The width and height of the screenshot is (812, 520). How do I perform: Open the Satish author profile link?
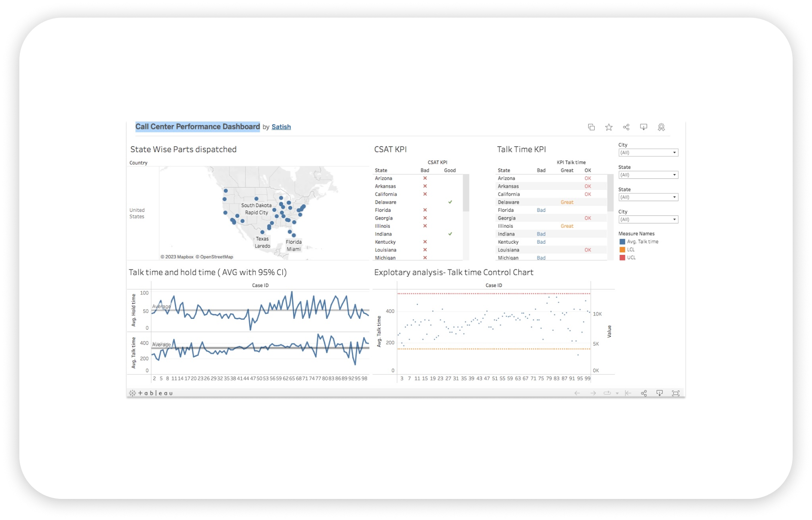click(281, 127)
